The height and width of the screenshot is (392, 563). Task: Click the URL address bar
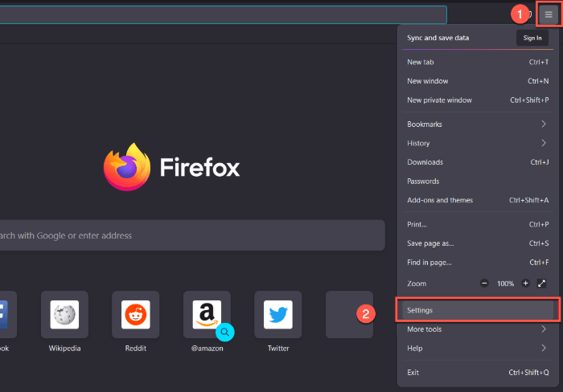(223, 14)
